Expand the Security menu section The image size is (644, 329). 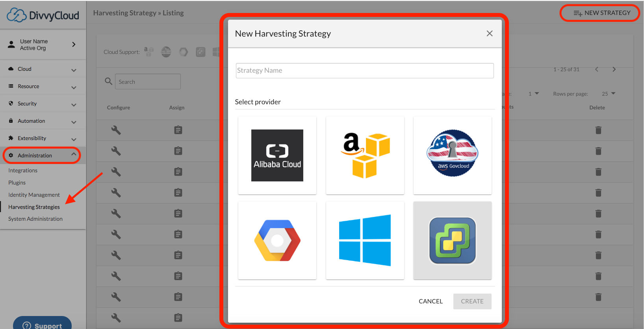pyautogui.click(x=43, y=104)
